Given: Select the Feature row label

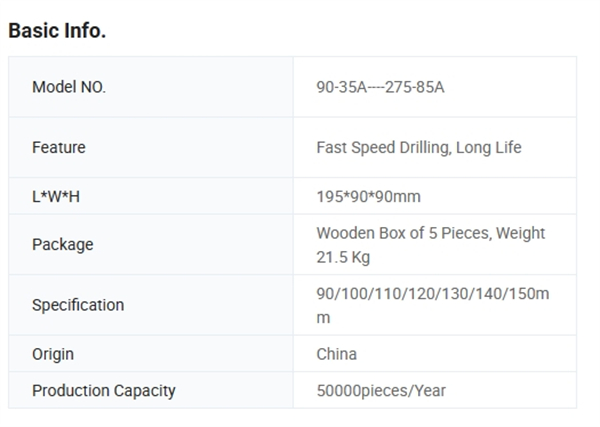Looking at the screenshot, I should (59, 147).
